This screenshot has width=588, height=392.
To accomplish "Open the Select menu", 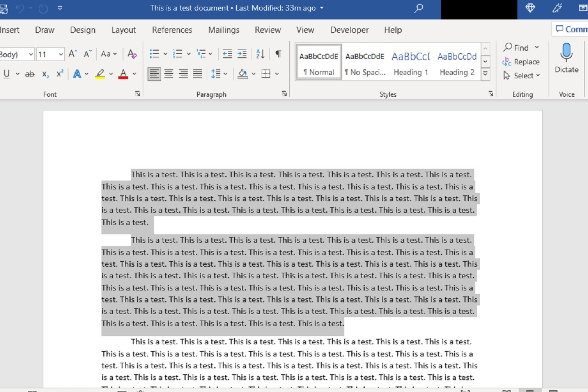I will pyautogui.click(x=522, y=76).
